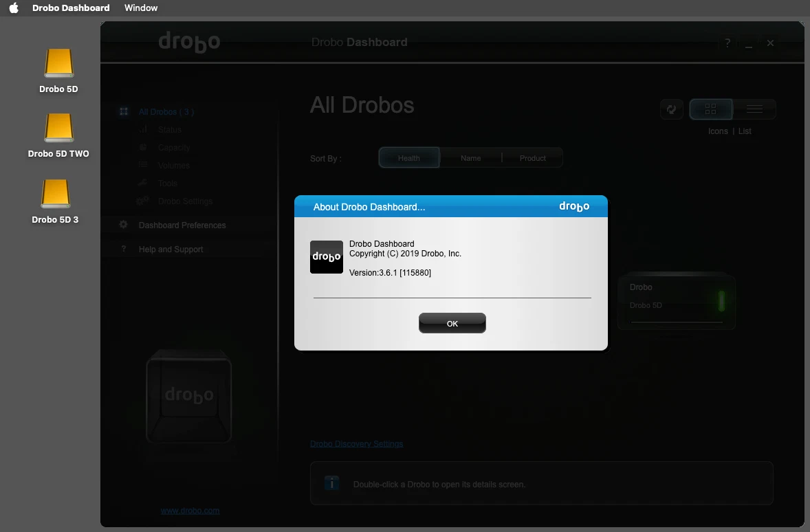Open the Tools section
This screenshot has width=810, height=532.
(x=168, y=184)
